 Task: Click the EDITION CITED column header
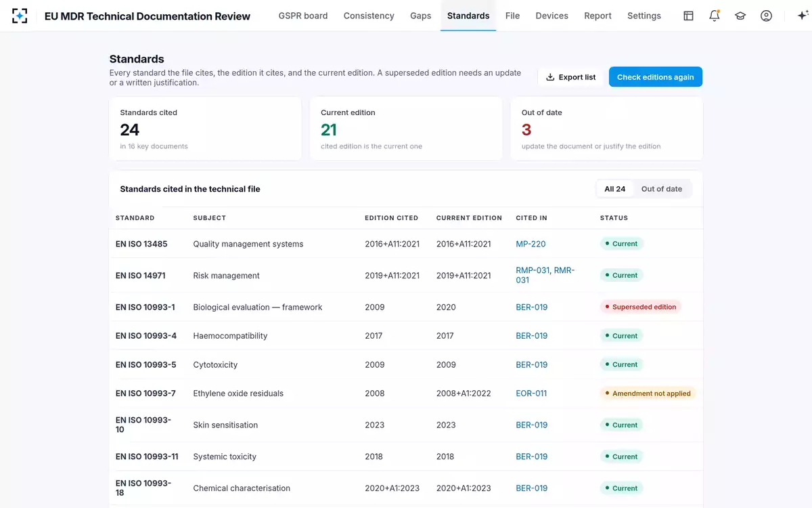(x=392, y=218)
